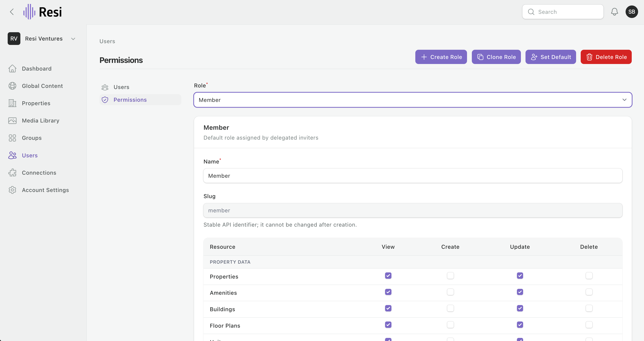Click the back arrow icon
This screenshot has height=341, width=644.
pos(12,12)
